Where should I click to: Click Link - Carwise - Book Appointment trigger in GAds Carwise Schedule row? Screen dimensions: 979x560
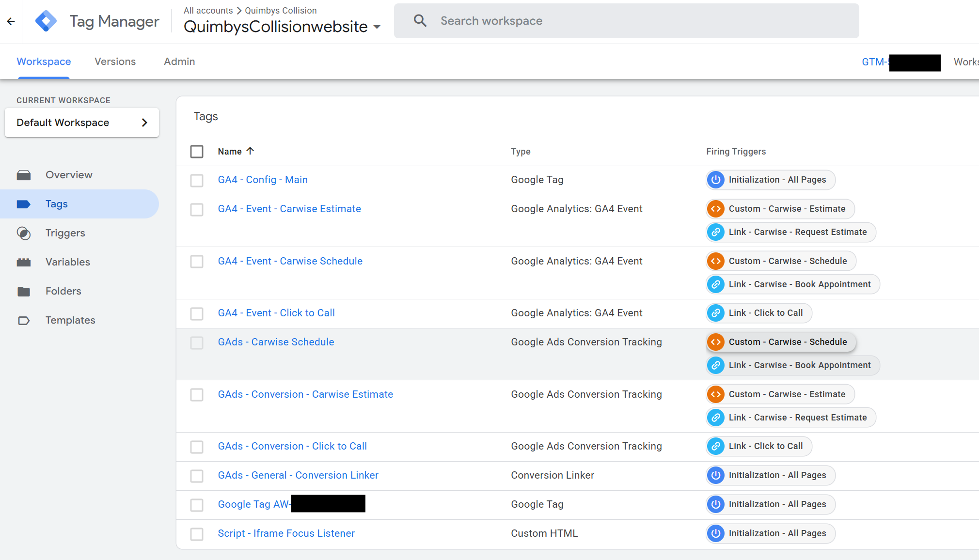(x=793, y=365)
